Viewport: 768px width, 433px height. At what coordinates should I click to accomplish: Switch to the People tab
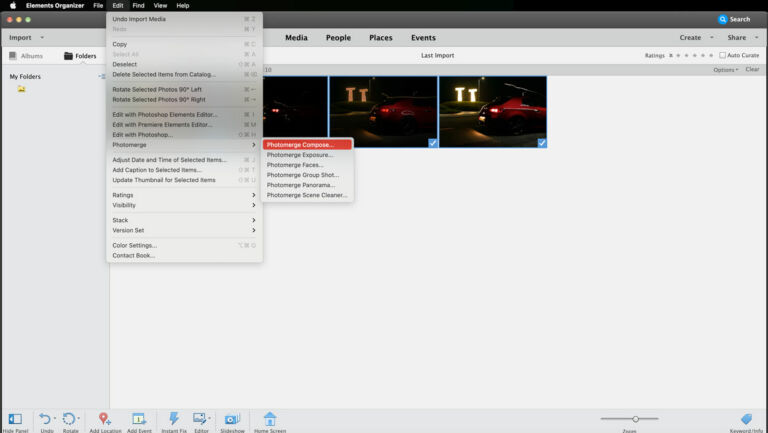click(x=338, y=38)
